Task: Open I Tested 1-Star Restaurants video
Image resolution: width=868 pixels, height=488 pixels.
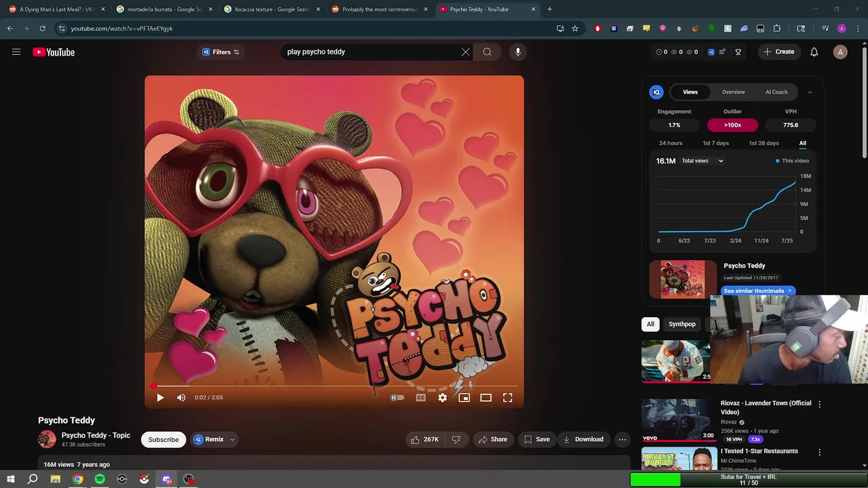Action: [759, 451]
